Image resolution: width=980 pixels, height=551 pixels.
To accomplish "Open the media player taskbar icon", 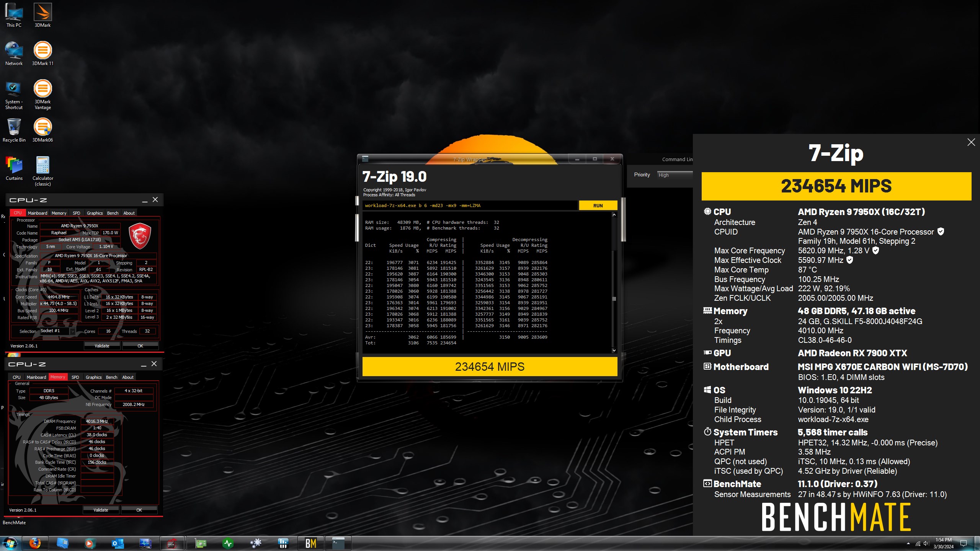I will (x=90, y=543).
